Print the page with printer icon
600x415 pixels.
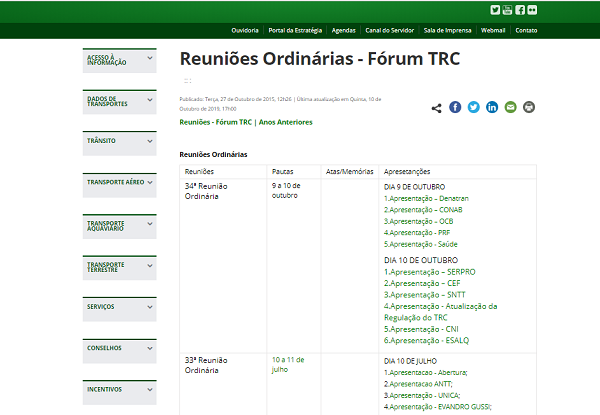pos(529,107)
